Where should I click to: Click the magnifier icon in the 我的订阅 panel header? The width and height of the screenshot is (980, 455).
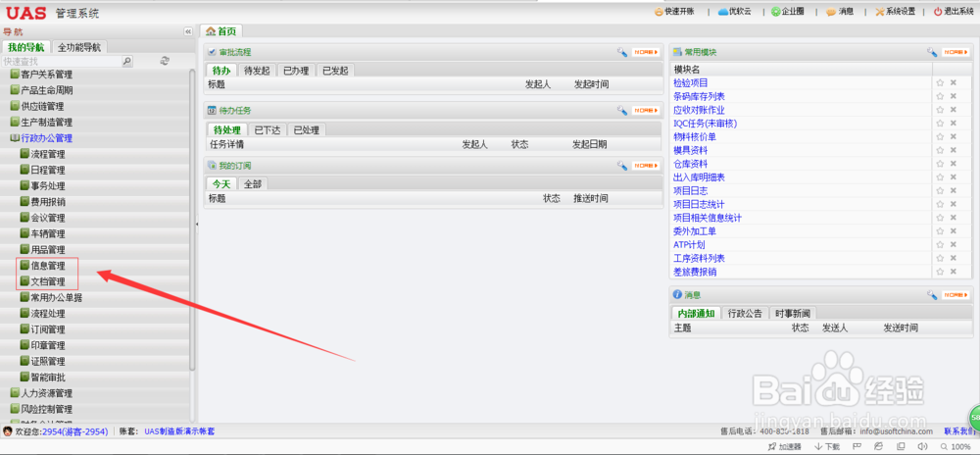pyautogui.click(x=622, y=166)
